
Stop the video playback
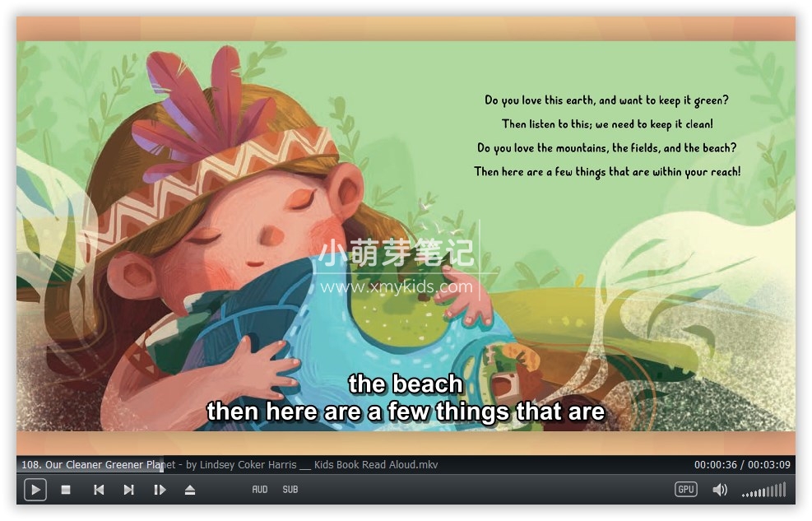(67, 490)
